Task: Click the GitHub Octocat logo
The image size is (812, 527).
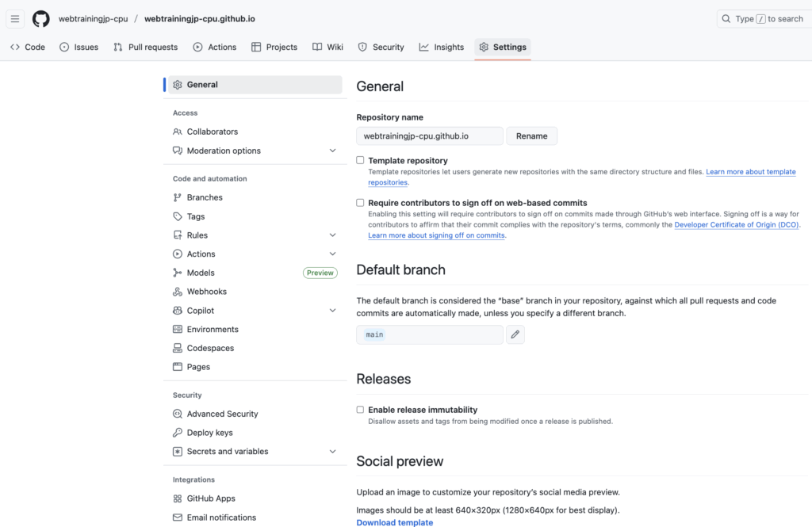Action: (40, 18)
